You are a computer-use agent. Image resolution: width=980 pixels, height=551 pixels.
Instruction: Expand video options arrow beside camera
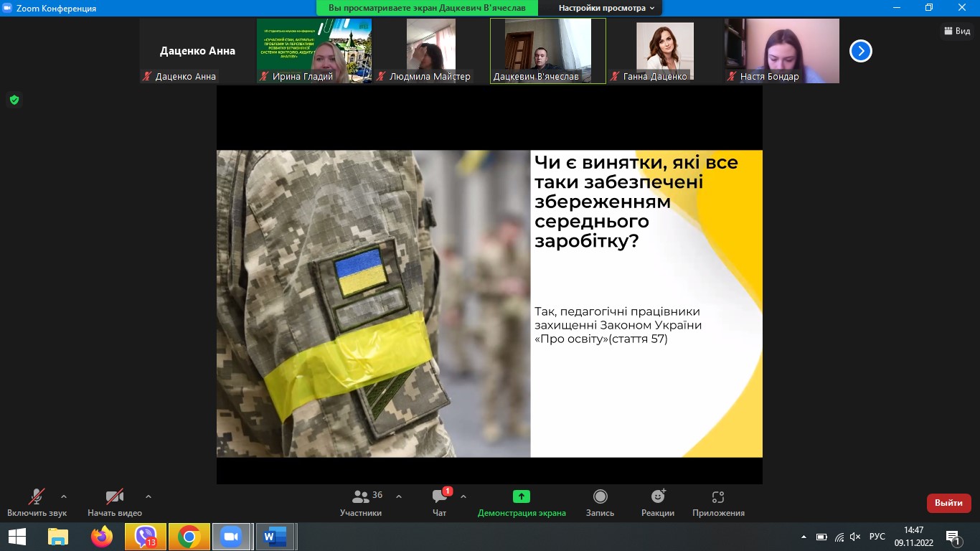[x=149, y=496]
